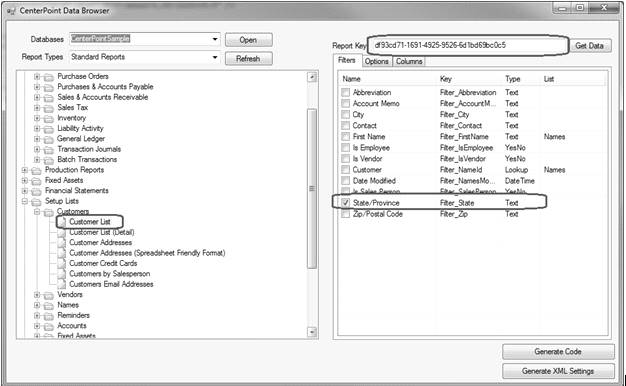The height and width of the screenshot is (386, 626).
Task: Click the Customers Email Addresses document icon
Action: coord(61,284)
